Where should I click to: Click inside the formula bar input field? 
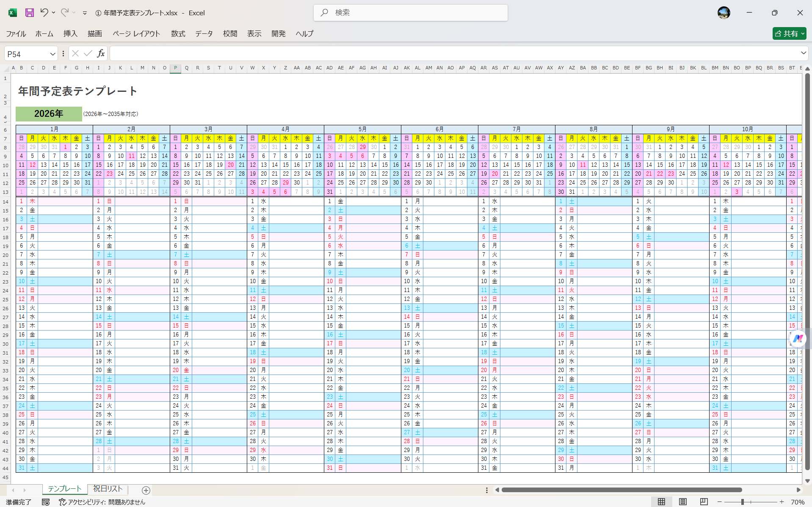[423, 53]
